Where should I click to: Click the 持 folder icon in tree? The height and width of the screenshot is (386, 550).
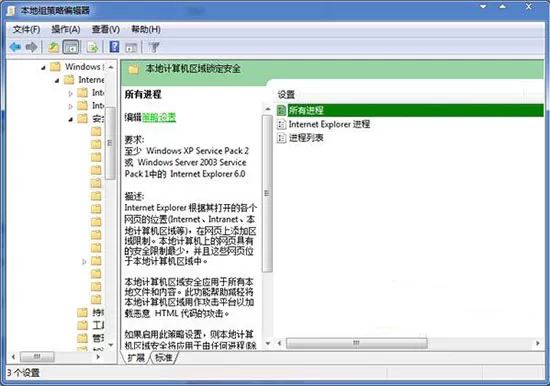82,312
